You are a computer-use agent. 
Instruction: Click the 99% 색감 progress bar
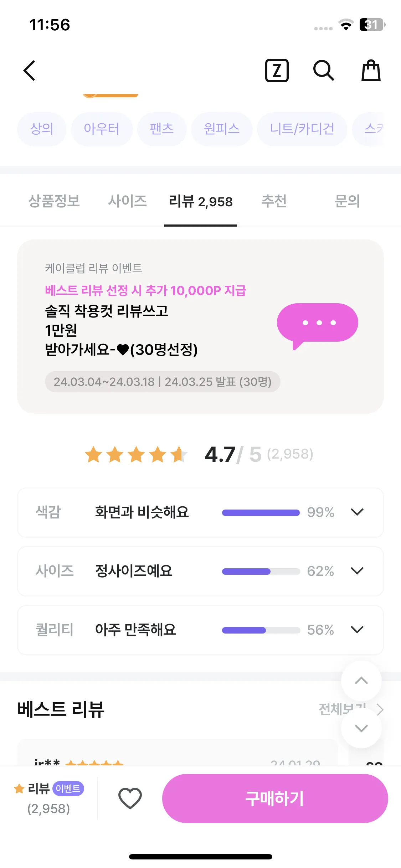click(261, 512)
